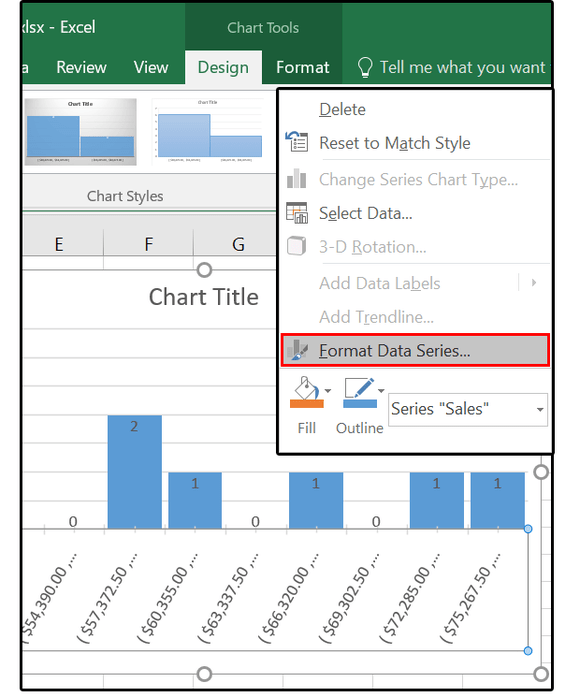Click the bottom center chart resize handle
Image resolution: width=580 pixels, height=697 pixels.
click(204, 674)
